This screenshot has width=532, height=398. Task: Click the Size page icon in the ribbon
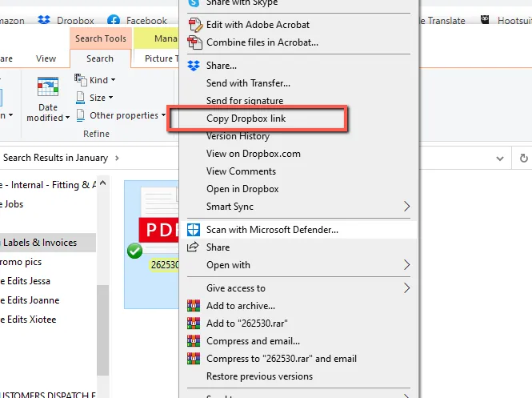click(x=81, y=98)
